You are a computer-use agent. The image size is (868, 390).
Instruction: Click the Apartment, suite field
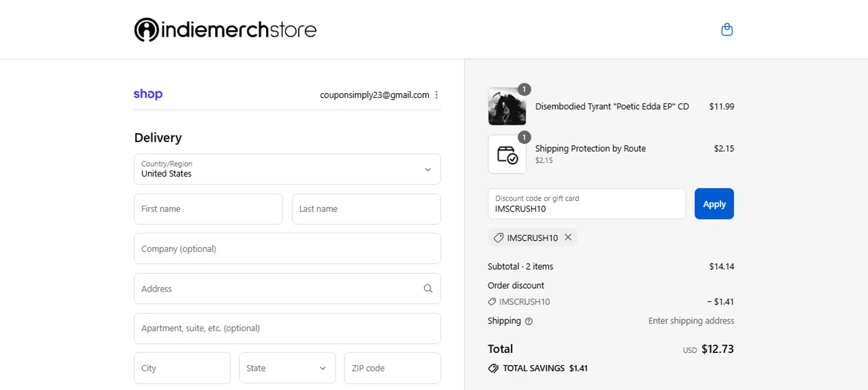(287, 328)
